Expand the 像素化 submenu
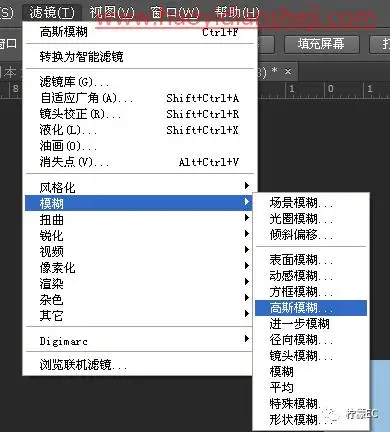Image resolution: width=390 pixels, height=432 pixels. [x=138, y=267]
